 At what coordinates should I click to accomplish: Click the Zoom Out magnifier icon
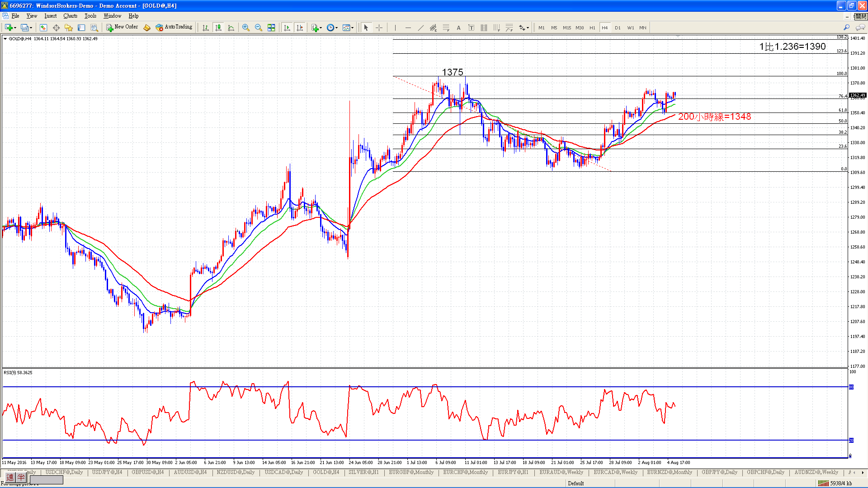[x=259, y=28]
